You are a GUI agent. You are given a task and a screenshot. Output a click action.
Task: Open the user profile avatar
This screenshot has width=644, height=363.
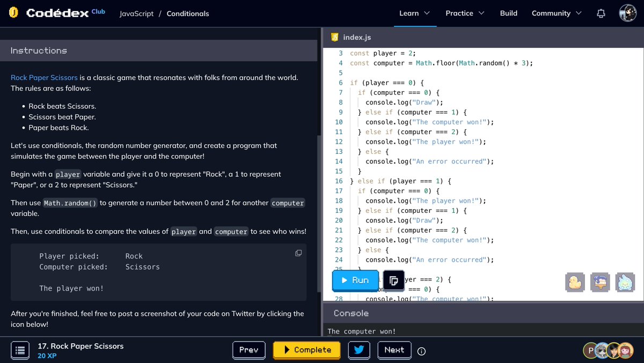627,13
